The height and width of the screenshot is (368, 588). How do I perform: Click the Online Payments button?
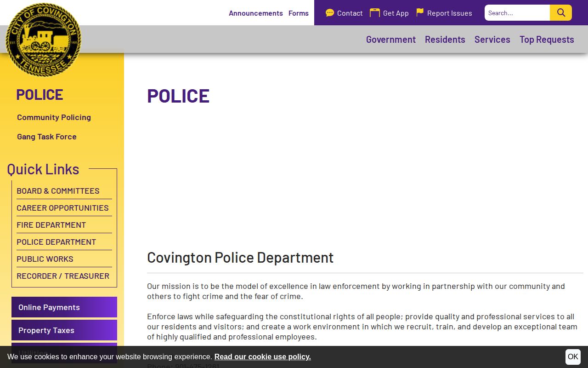(x=64, y=307)
